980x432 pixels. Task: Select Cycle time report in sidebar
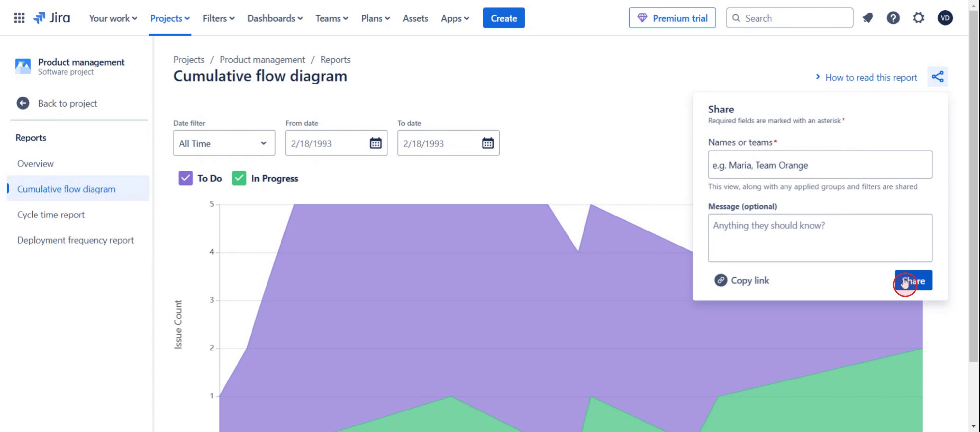tap(51, 214)
